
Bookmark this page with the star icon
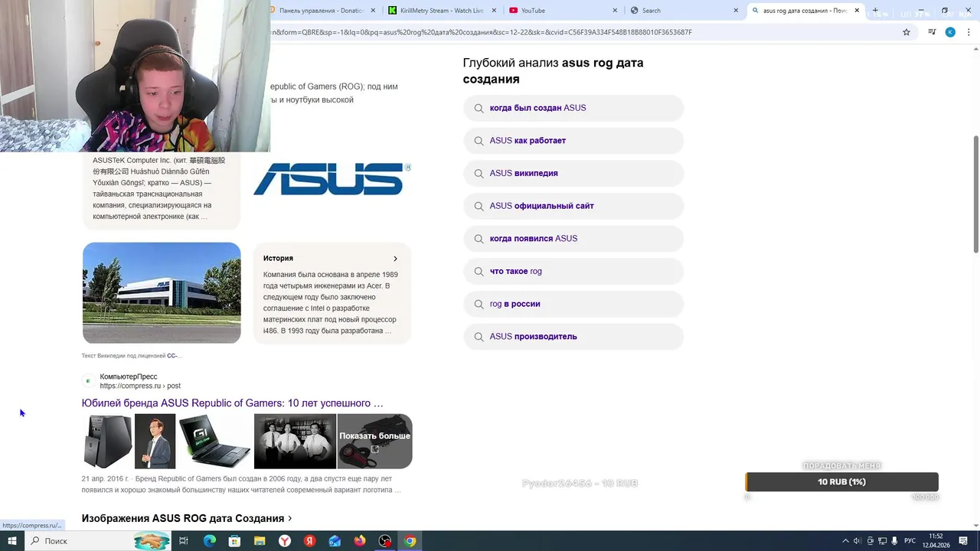pyautogui.click(x=906, y=32)
